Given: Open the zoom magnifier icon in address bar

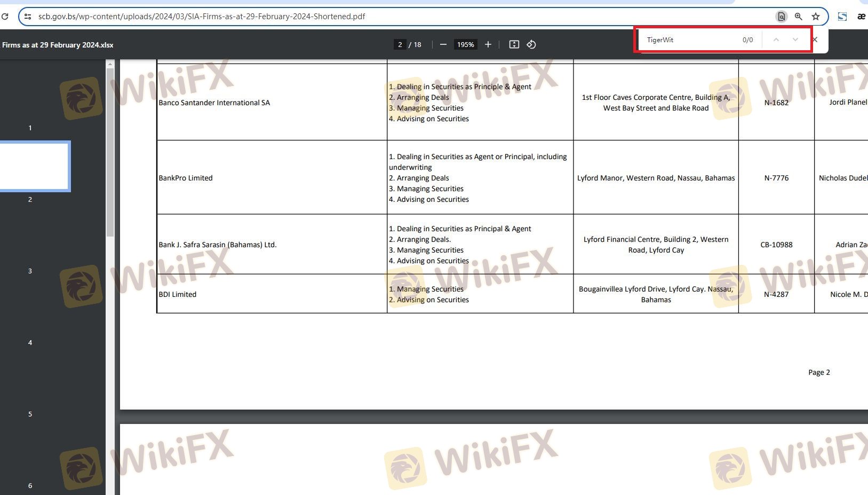Looking at the screenshot, I should point(799,17).
